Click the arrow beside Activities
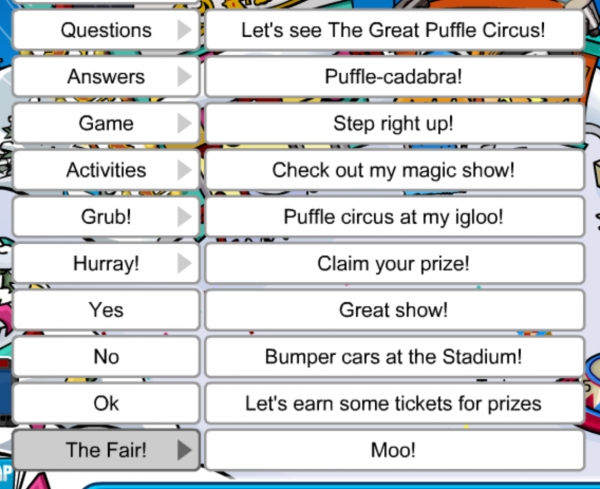 pyautogui.click(x=184, y=170)
